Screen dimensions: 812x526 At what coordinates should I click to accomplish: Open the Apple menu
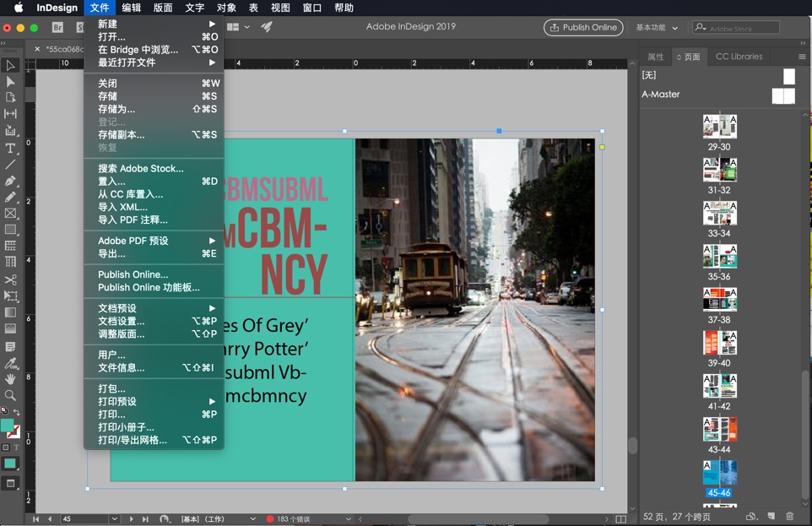point(18,8)
